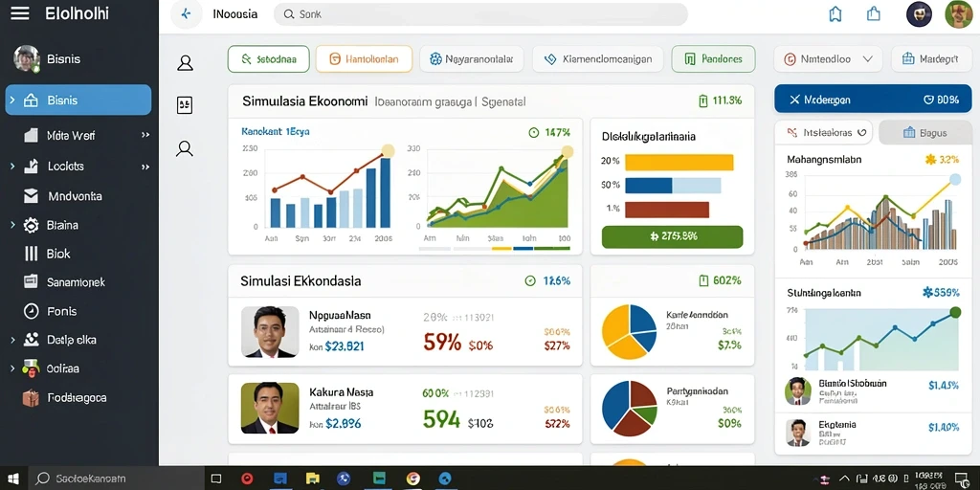980x490 pixels.
Task: Open the hamburger menu icon
Action: pos(20,13)
